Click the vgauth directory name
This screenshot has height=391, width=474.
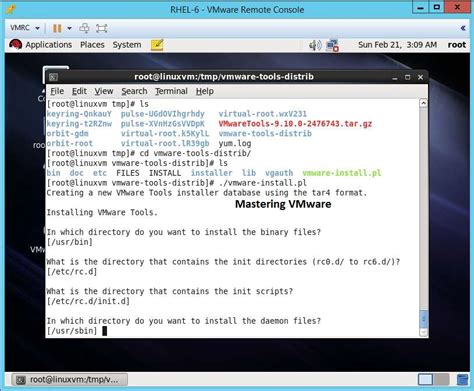279,173
